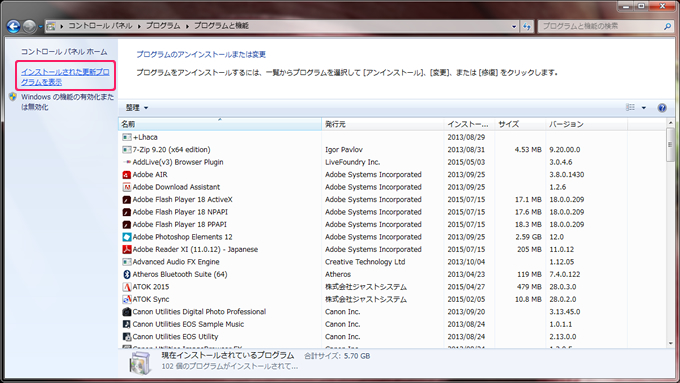
Task: Expand the view options dropdown arrow
Action: pos(644,108)
